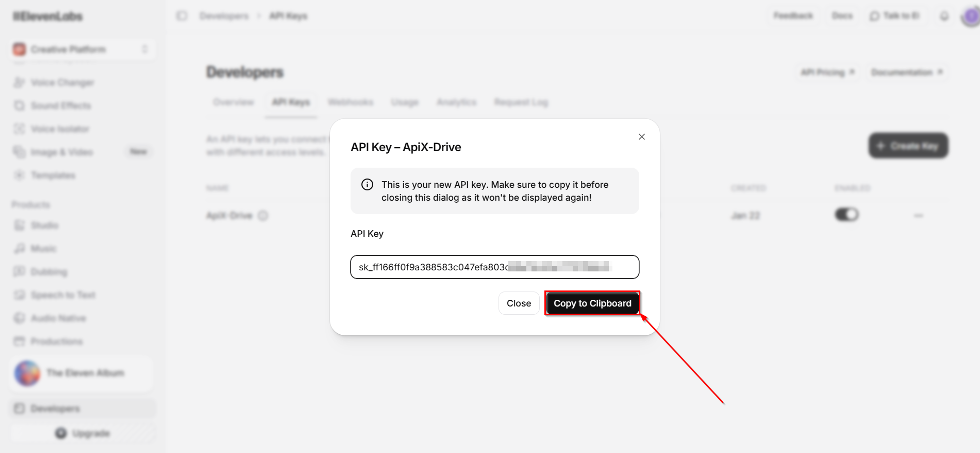Open the Analytics tab
Screen dimensions: 980x453
456,102
